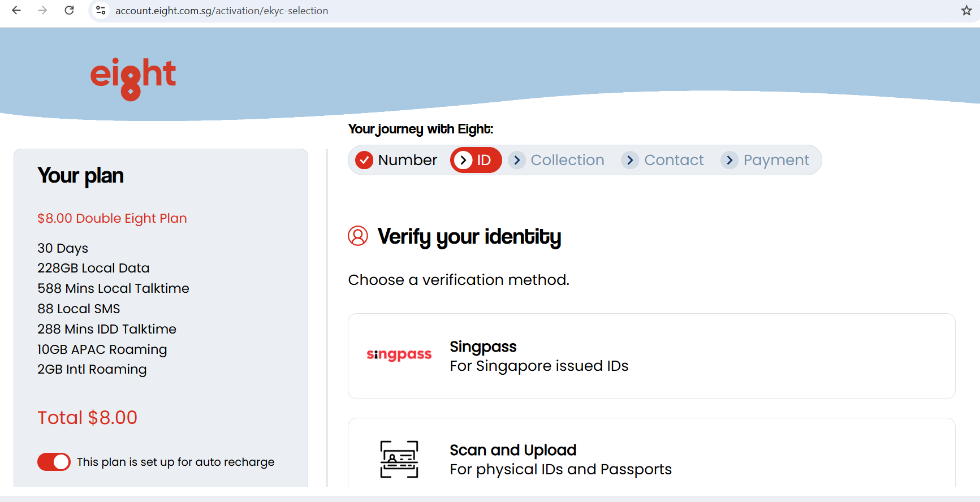Click the Eight logo

click(x=133, y=79)
